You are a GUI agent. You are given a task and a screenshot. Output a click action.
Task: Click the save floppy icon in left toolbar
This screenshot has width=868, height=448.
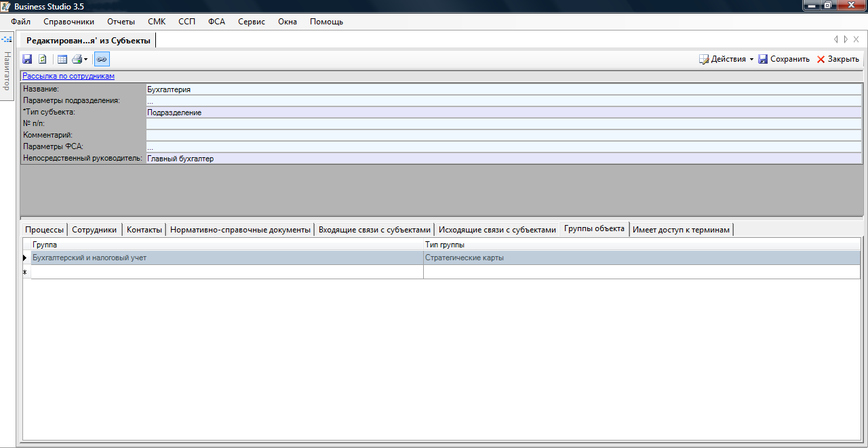pyautogui.click(x=27, y=59)
